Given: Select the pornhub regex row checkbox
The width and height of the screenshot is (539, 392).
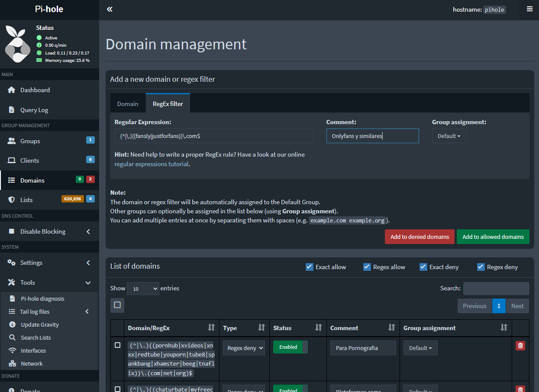Looking at the screenshot, I should (x=117, y=345).
